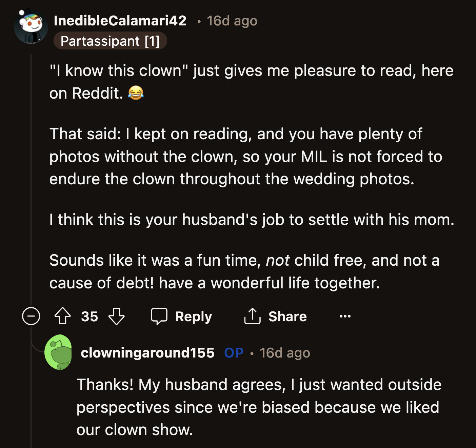Click the 16d ago timestamp on the reply

[285, 353]
